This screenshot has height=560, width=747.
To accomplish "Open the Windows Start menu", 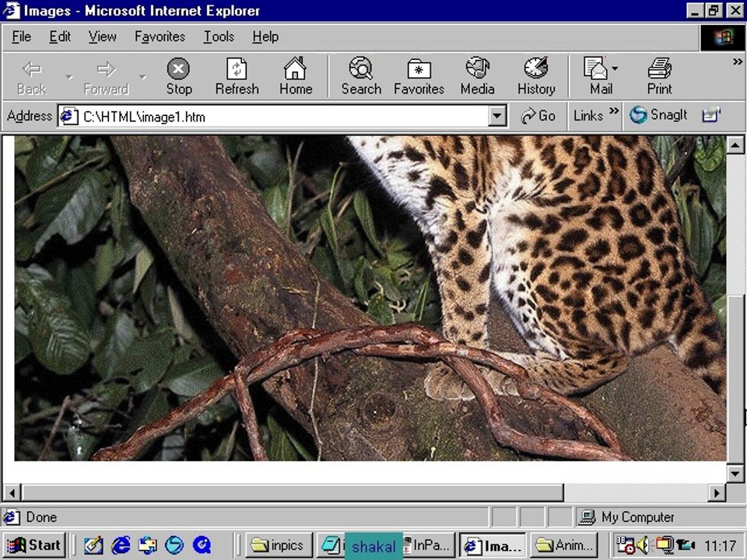I will point(33,545).
